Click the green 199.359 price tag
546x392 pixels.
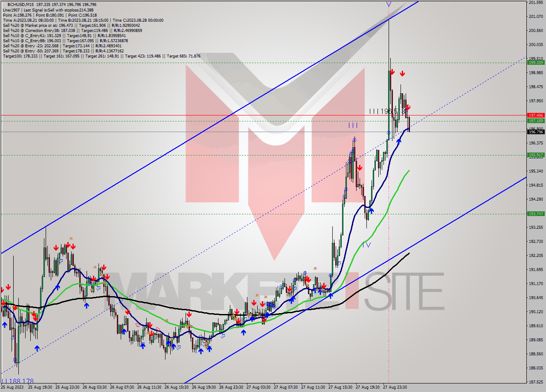coord(535,62)
